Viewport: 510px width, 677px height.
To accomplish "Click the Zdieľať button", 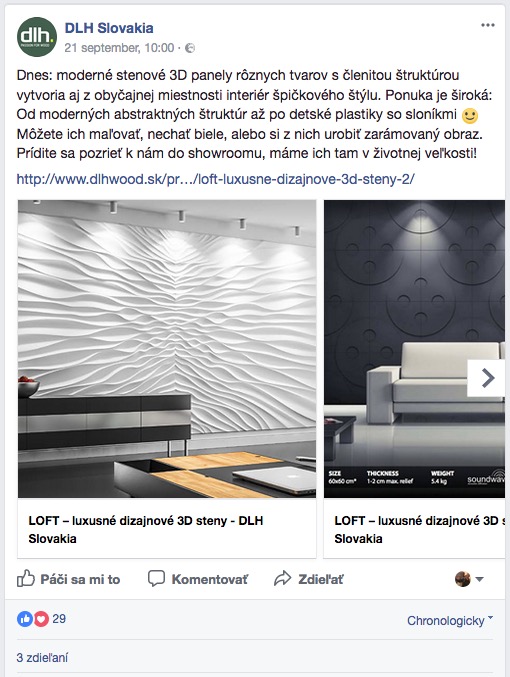I will pyautogui.click(x=308, y=579).
